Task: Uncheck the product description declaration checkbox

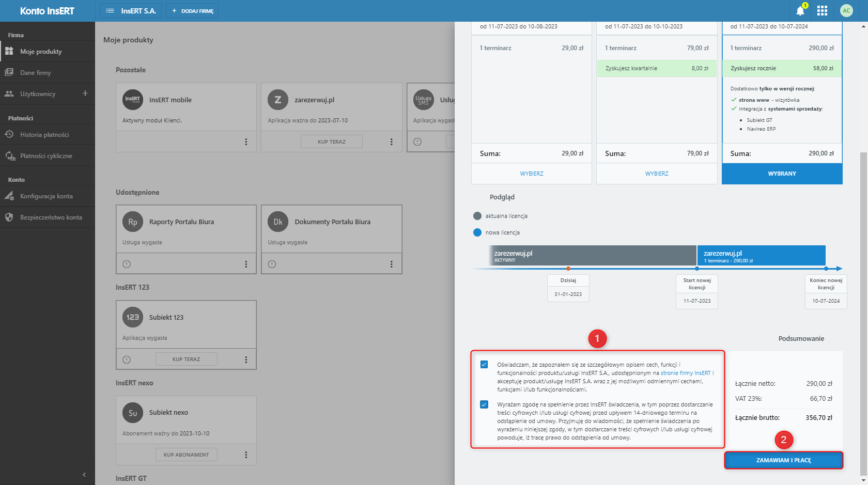Action: 484,365
